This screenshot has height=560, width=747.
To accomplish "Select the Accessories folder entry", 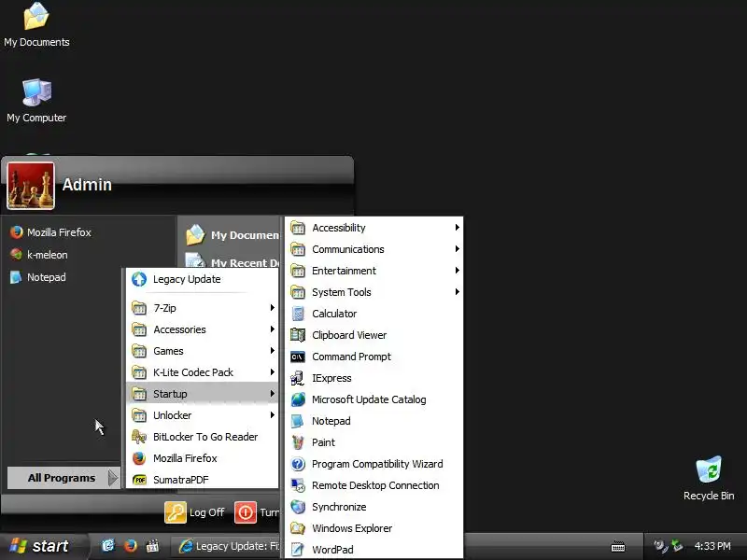I will coord(203,329).
